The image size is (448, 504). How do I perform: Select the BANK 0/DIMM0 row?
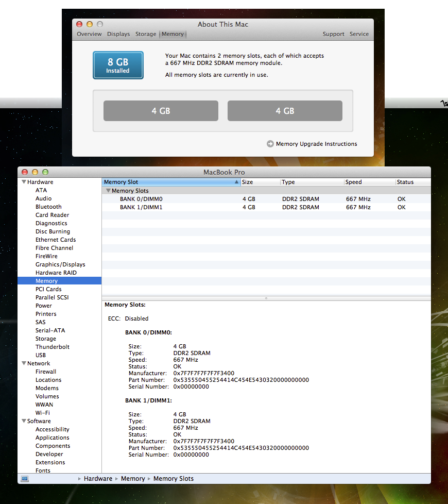(x=266, y=199)
